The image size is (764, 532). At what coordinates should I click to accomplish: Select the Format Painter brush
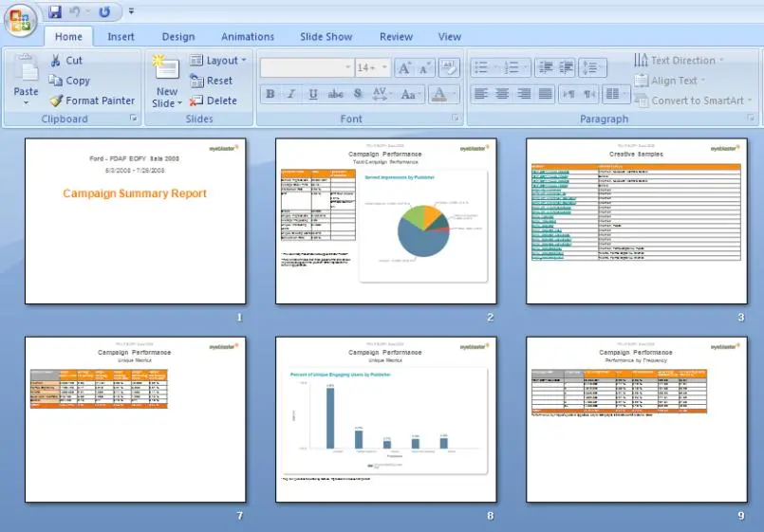tap(92, 101)
